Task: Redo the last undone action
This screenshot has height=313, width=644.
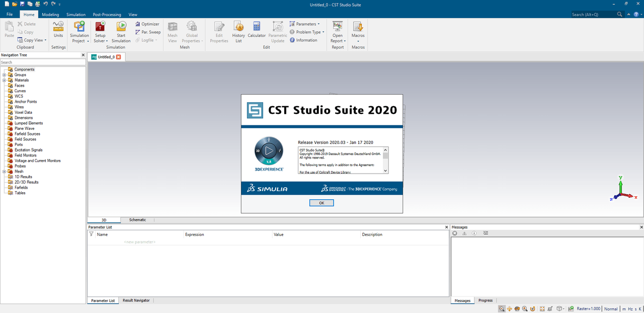Action: click(53, 4)
